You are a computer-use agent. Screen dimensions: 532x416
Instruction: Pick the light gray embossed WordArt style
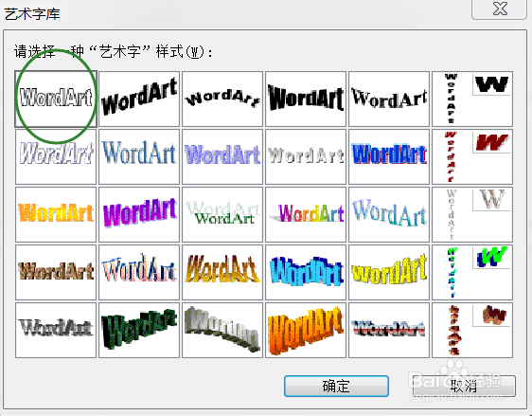(x=306, y=156)
